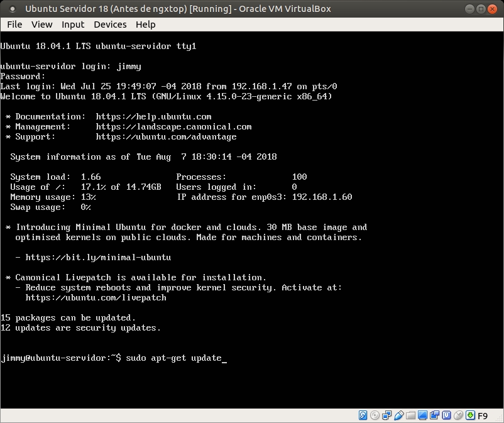
Task: Click the hard disk activity icon
Action: pyautogui.click(x=363, y=415)
